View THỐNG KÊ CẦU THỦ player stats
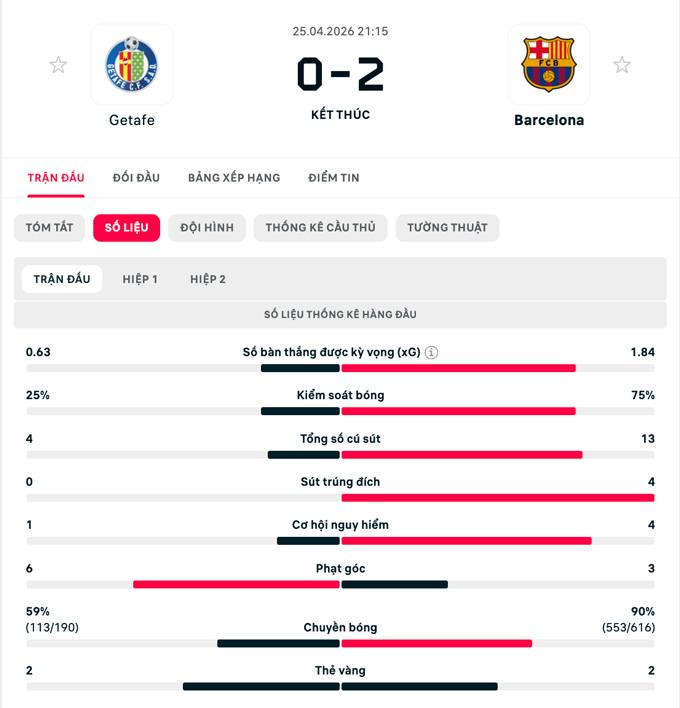The height and width of the screenshot is (708, 680). (320, 228)
